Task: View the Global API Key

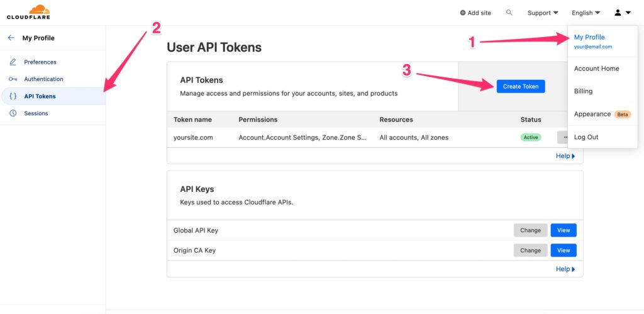Action: [x=563, y=230]
